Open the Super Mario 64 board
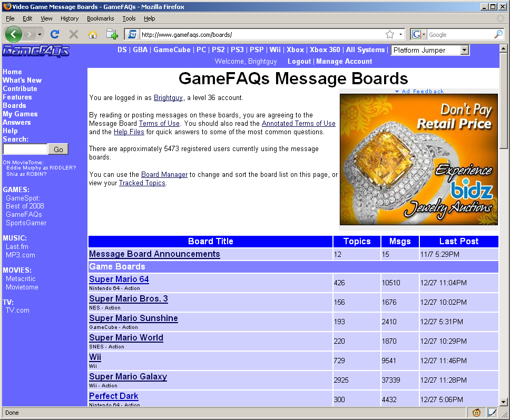This screenshot has width=510, height=420. coord(119,279)
